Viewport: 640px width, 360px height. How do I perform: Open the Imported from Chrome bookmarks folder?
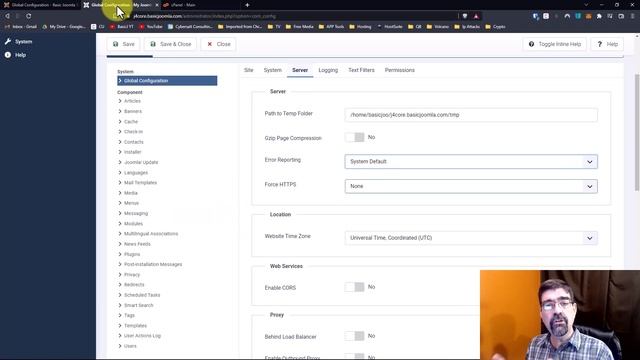click(240, 27)
